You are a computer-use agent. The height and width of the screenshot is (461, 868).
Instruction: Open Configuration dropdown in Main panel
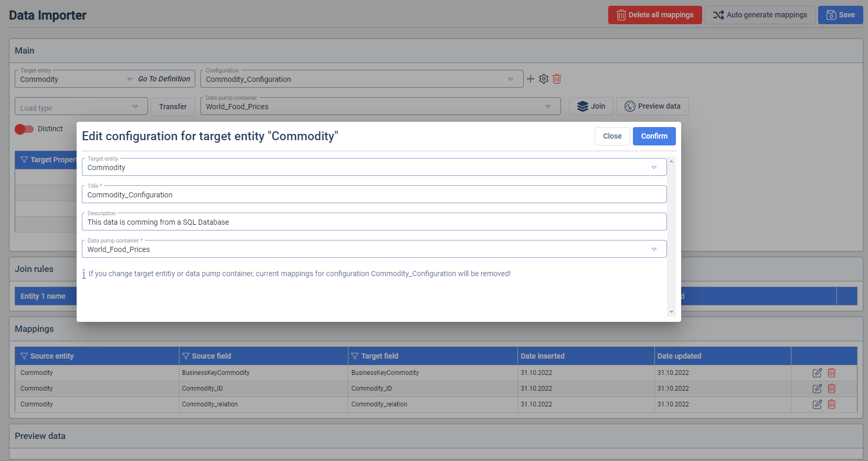coord(511,79)
